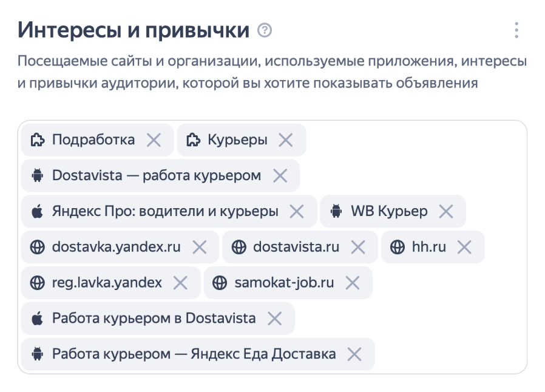Delete the reg.lavka.yandex site tag
The image size is (545, 392).
pyautogui.click(x=180, y=283)
